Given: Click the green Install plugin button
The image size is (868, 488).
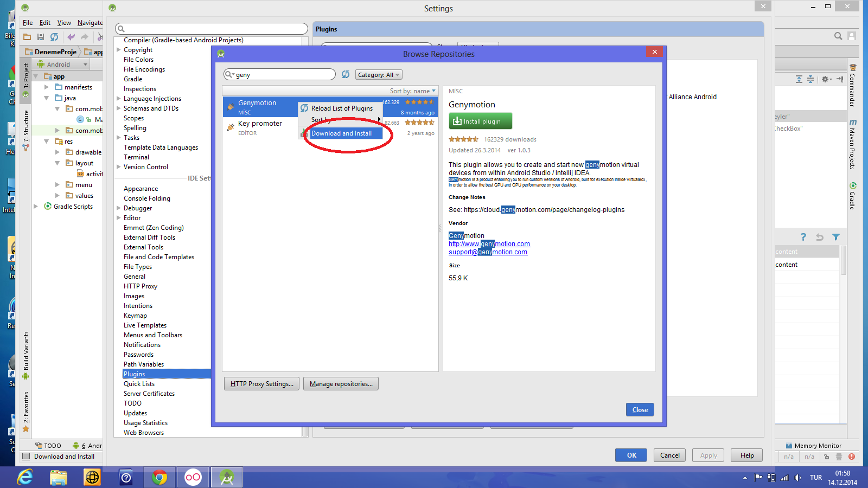Looking at the screenshot, I should pos(480,121).
